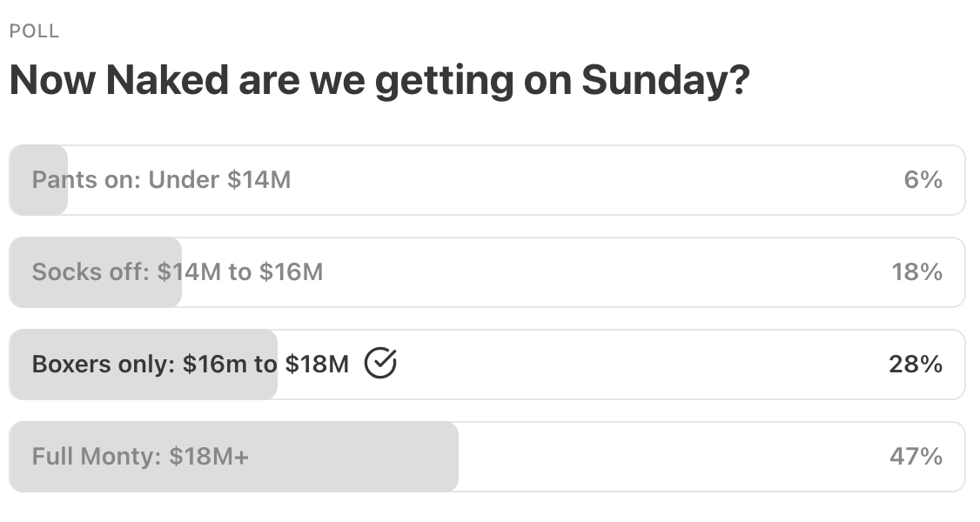Select the "Pants on: Under $14M" option
980x522 pixels.
point(161,180)
